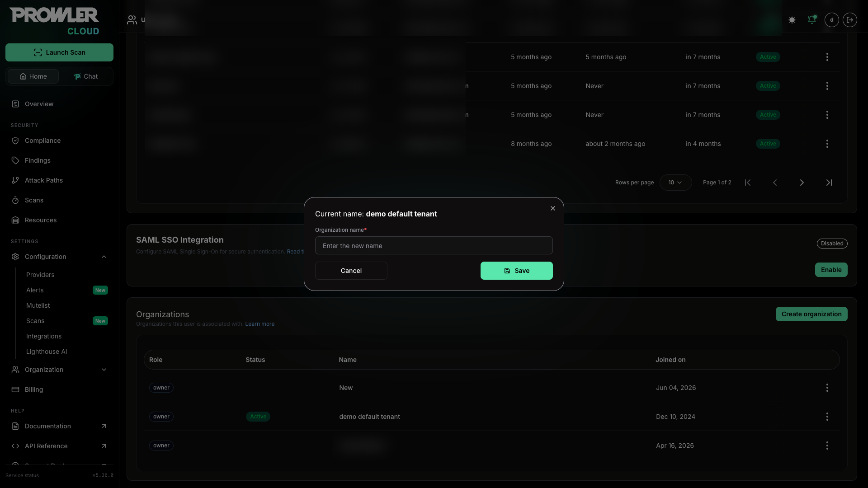This screenshot has width=868, height=488.
Task: Open Providers under Configuration
Action: (40, 275)
